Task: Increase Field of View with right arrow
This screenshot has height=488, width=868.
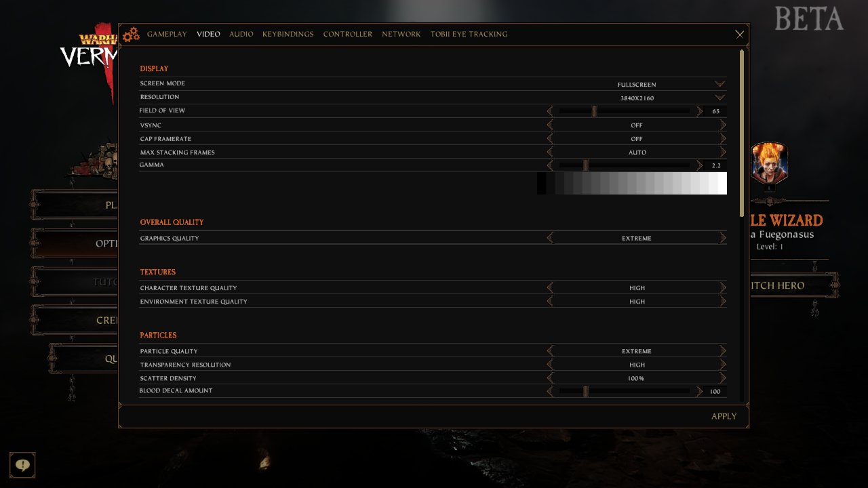Action: click(700, 111)
